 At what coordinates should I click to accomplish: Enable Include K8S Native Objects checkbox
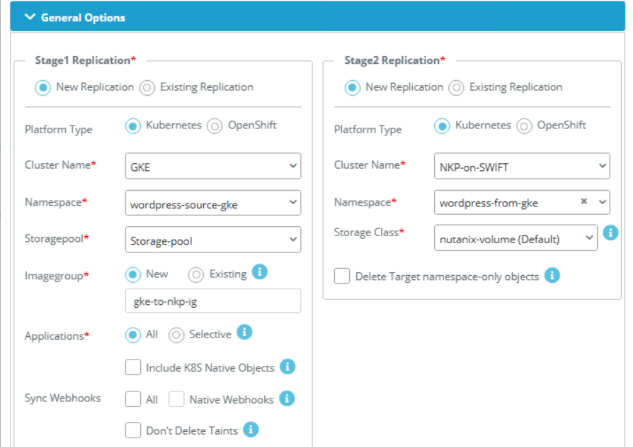[x=133, y=367]
